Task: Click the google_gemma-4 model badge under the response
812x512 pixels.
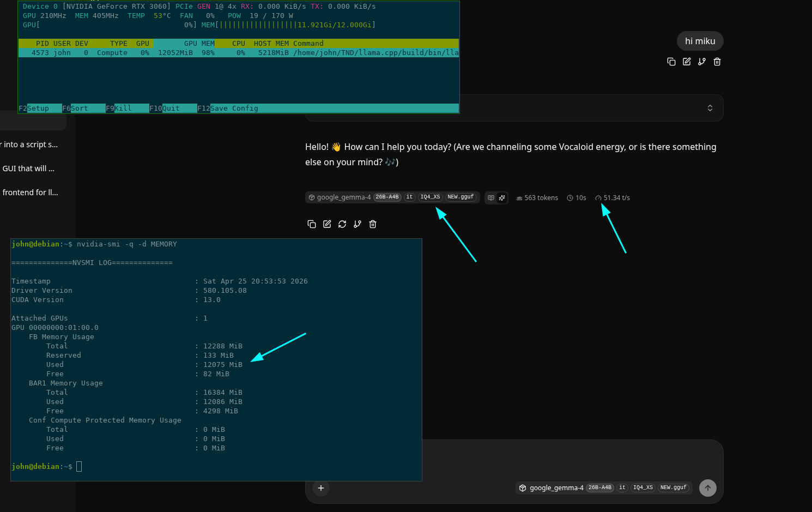Action: (392, 197)
